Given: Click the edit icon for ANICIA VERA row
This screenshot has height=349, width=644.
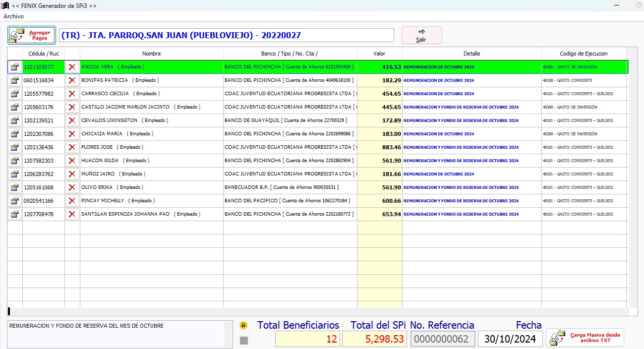Looking at the screenshot, I should (x=15, y=67).
